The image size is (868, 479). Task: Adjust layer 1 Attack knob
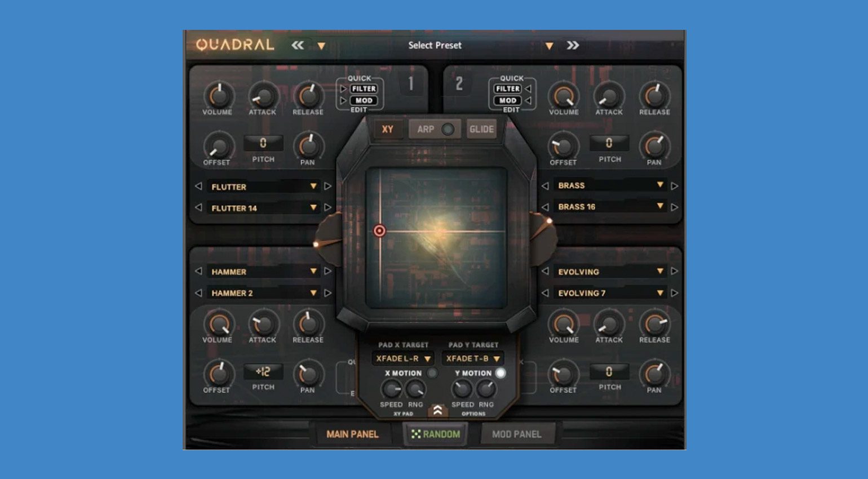tap(263, 95)
